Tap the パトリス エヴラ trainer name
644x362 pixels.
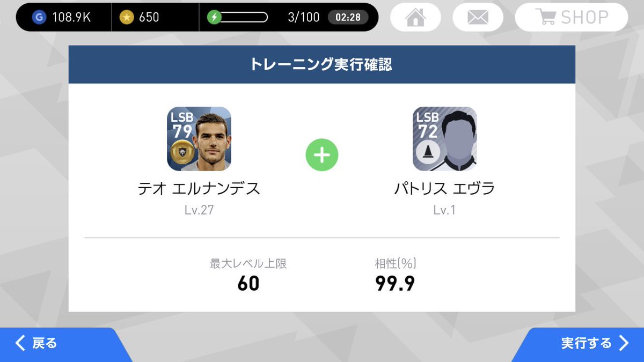[444, 189]
